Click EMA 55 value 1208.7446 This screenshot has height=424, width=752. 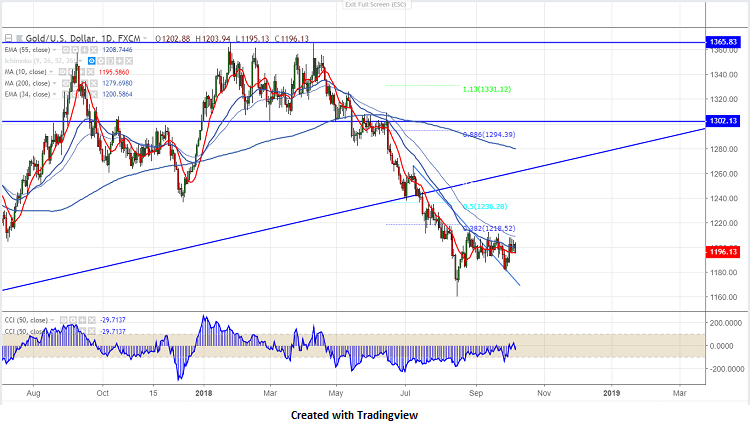point(118,50)
